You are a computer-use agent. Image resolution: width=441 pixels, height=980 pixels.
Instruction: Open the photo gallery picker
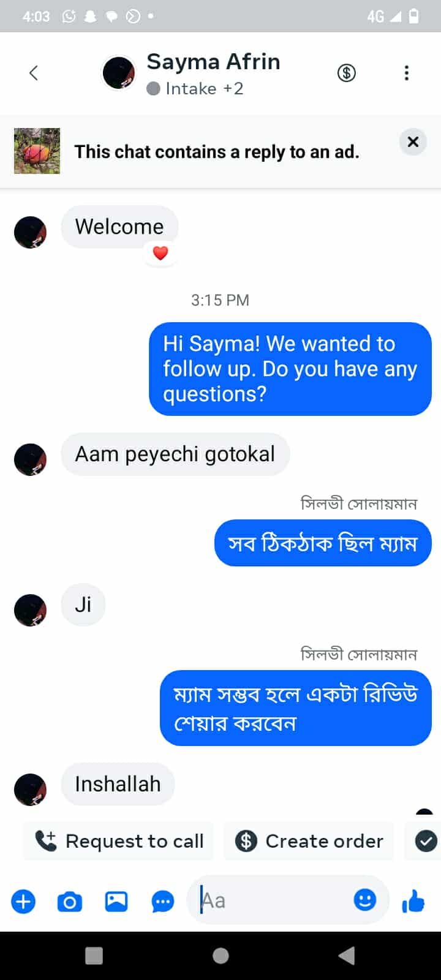116,901
